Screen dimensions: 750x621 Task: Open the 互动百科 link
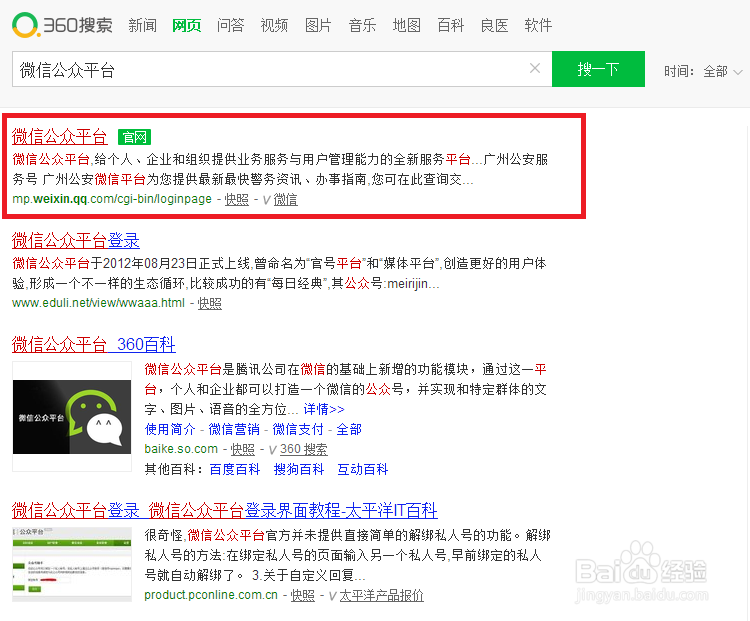coord(363,469)
